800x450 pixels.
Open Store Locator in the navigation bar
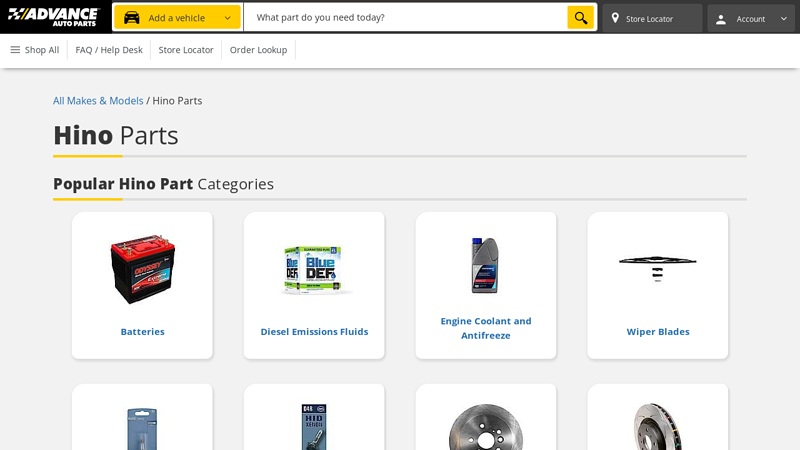(186, 50)
